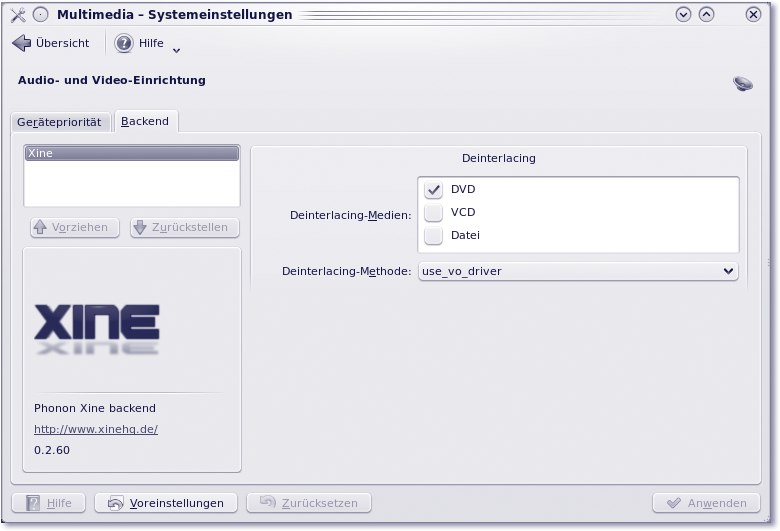Select the Backend tab
Viewport: 780px width, 531px height.
click(145, 122)
